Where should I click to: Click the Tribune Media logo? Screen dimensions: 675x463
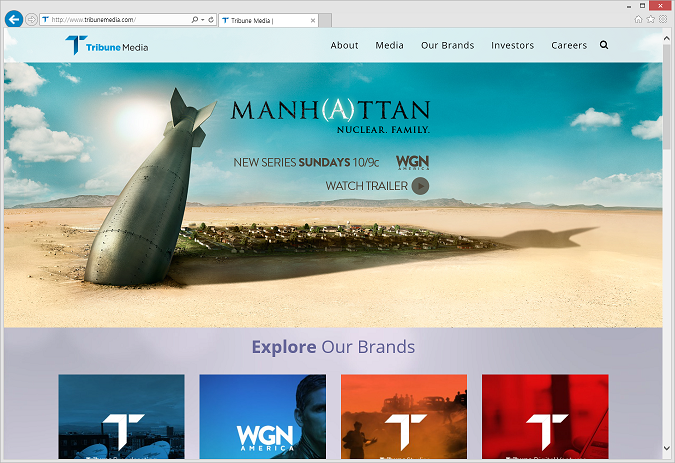107,45
